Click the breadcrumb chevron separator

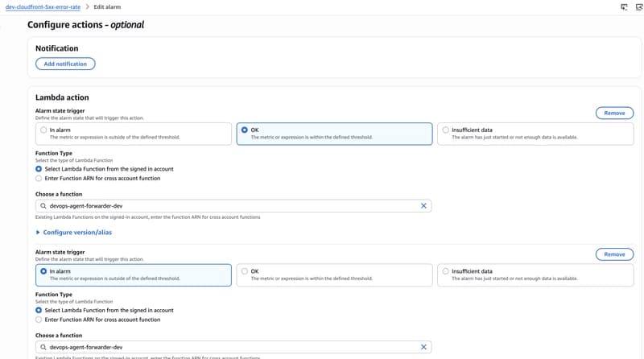tap(87, 7)
